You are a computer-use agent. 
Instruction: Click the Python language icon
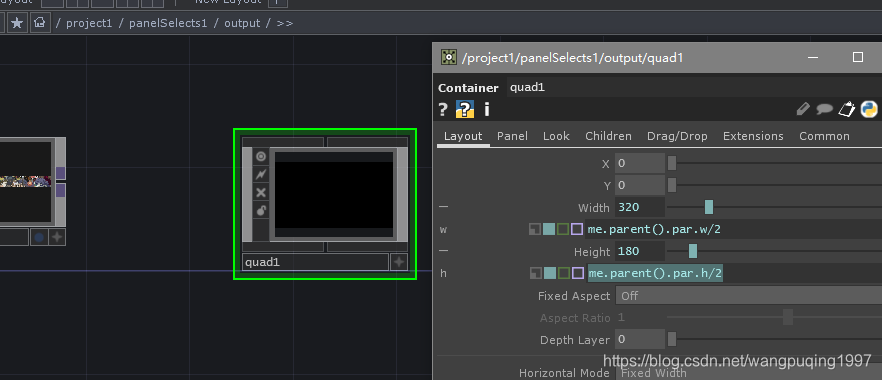pyautogui.click(x=869, y=109)
